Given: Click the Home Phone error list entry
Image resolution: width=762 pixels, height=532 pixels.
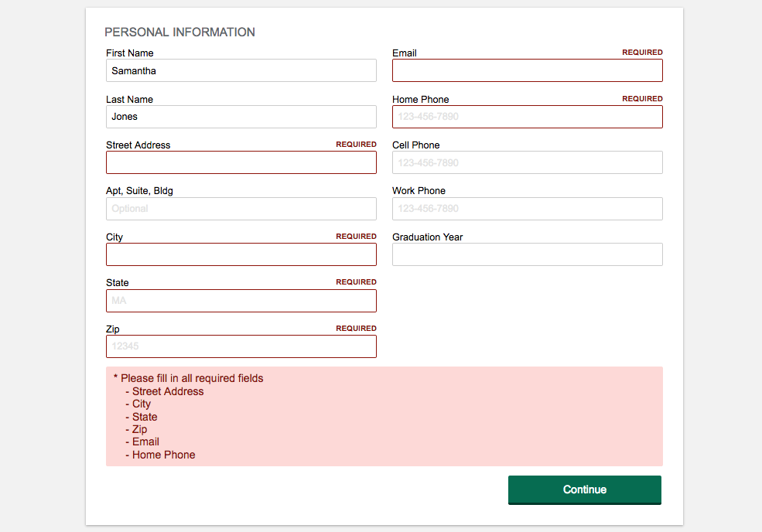Looking at the screenshot, I should [x=163, y=455].
